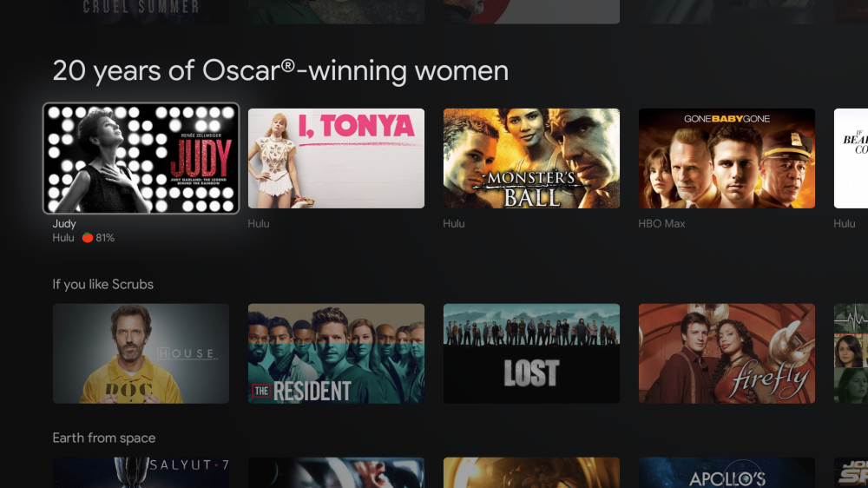868x488 pixels.
Task: Open the Lost series thumbnail
Action: click(x=531, y=353)
